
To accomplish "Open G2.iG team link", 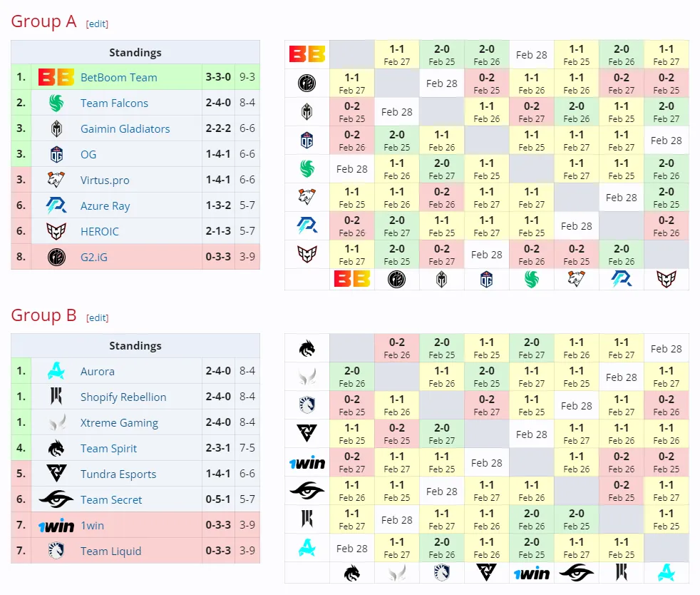I will (x=94, y=257).
